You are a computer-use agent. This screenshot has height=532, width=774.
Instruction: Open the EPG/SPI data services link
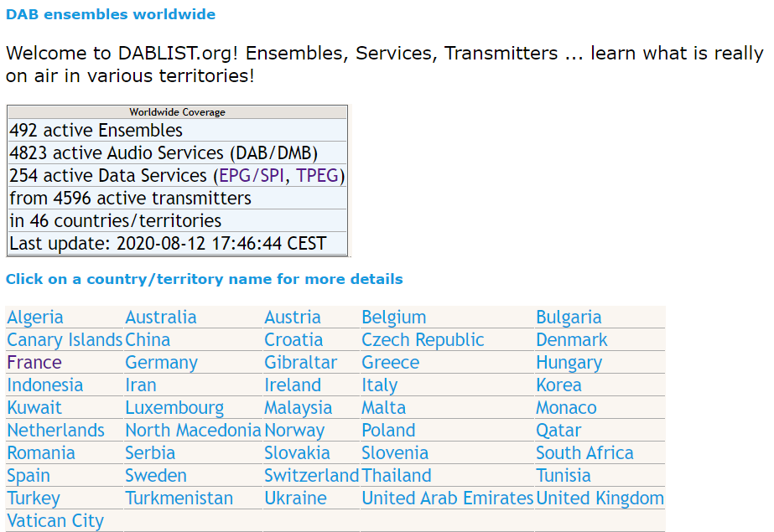(252, 176)
